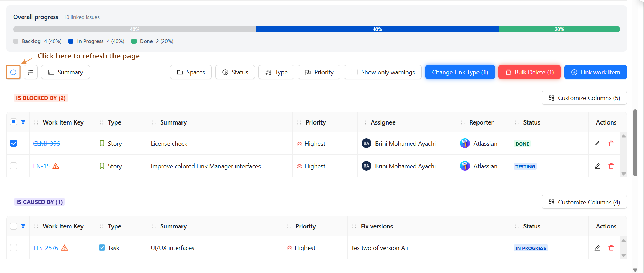Open the EN-15 work item link
Viewport: 644px width, 273px height.
41,166
